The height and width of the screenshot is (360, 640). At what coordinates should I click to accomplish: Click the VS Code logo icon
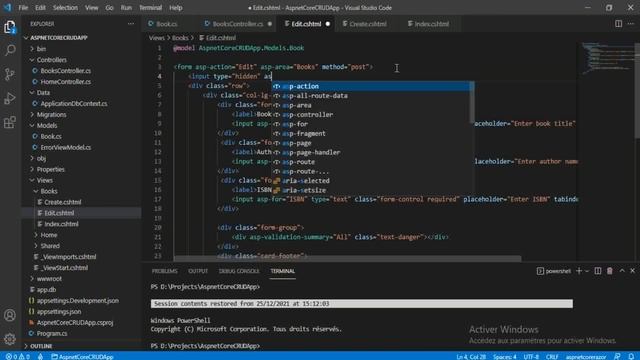tap(7, 7)
